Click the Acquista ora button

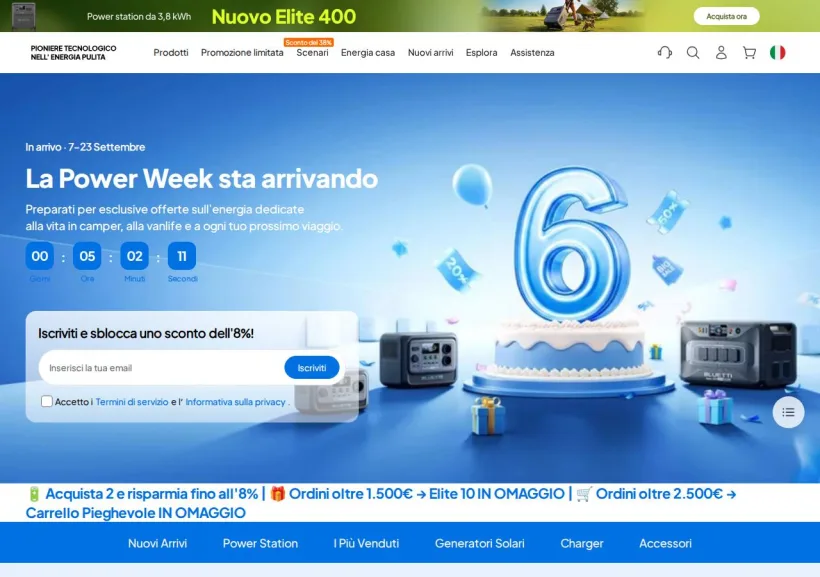[726, 16]
